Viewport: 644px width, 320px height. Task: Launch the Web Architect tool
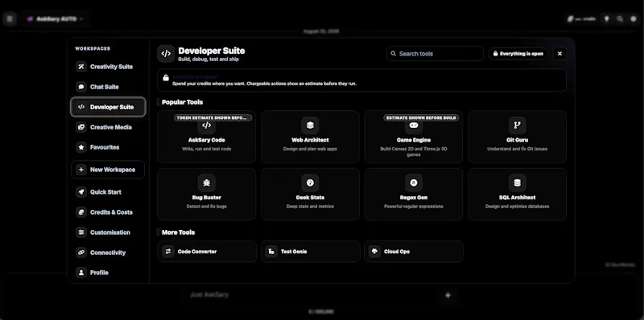(x=310, y=137)
